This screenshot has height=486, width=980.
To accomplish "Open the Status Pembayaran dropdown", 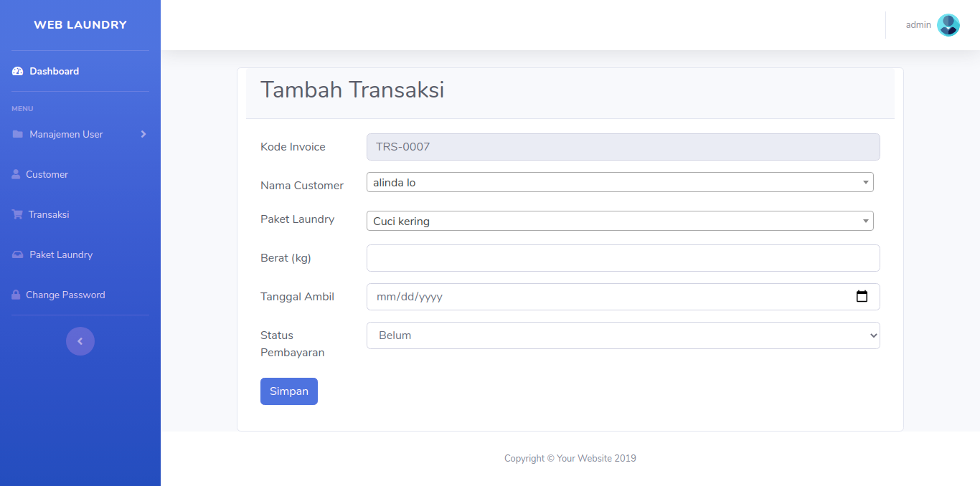I will pyautogui.click(x=623, y=335).
